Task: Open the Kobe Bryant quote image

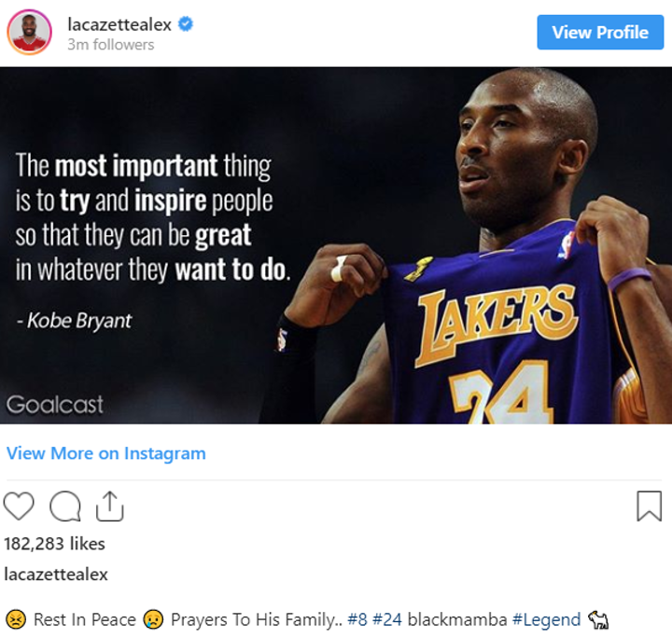Action: coord(336,245)
